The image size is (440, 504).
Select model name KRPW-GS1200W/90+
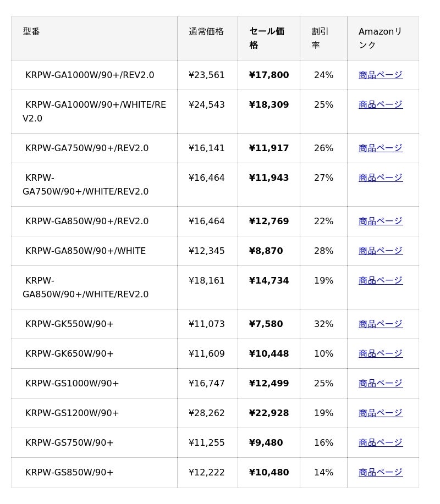coord(72,413)
